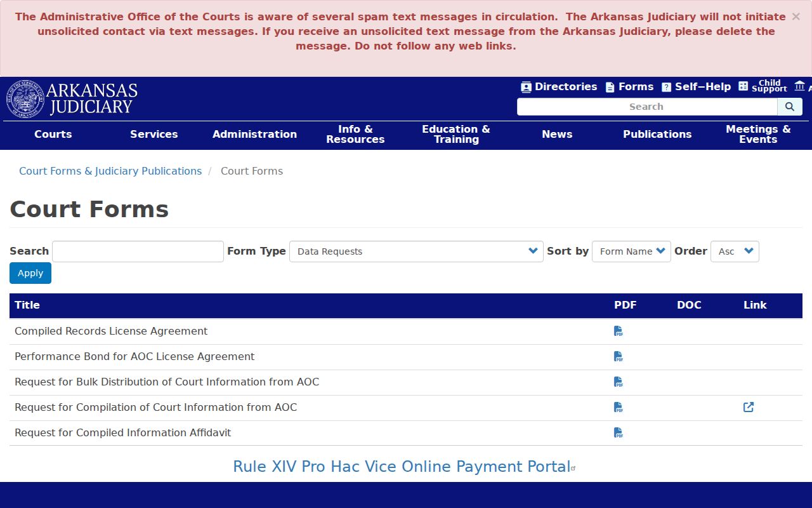
Task: Open the News menu
Action: 557,135
